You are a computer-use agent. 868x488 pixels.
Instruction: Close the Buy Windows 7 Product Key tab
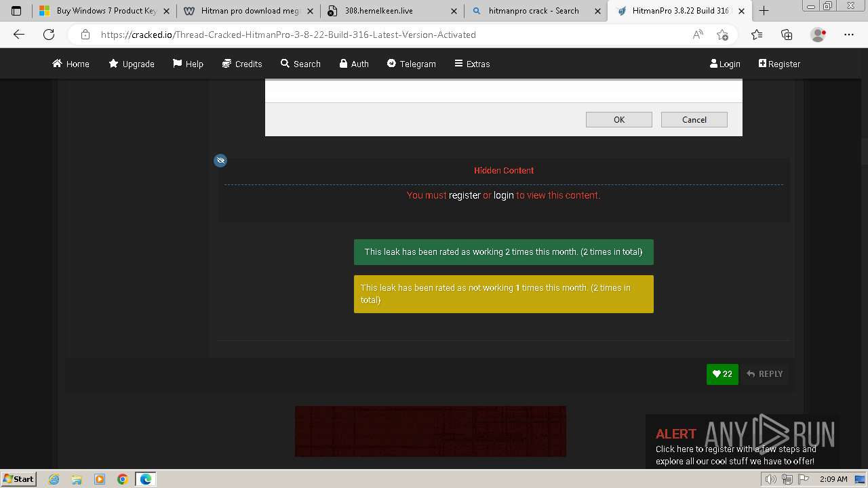166,11
